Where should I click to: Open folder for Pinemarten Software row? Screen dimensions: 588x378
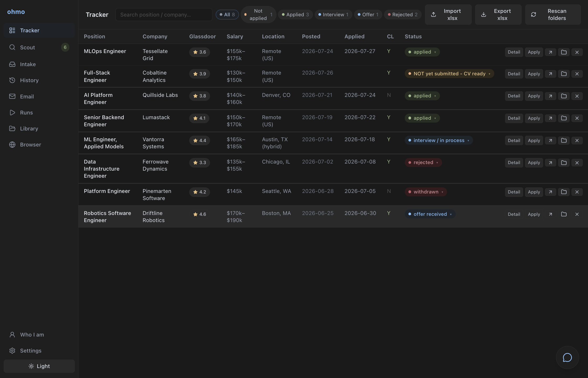click(x=564, y=192)
